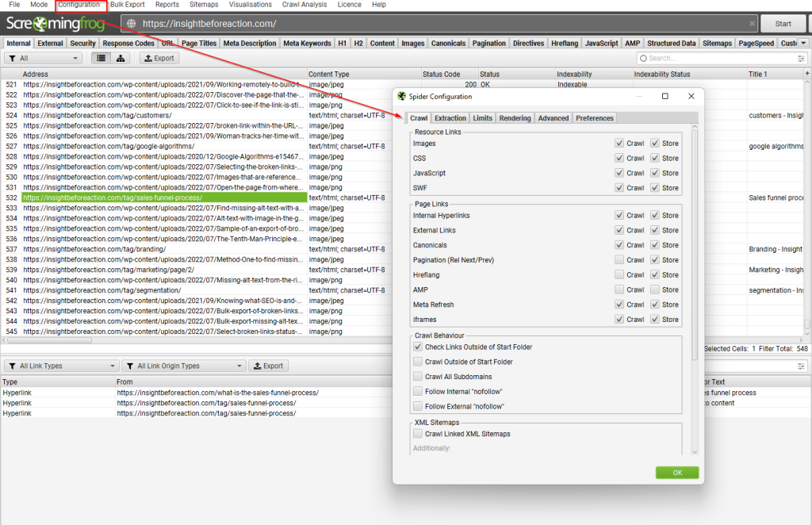Toggle CSS Store checkbox
The height and width of the screenshot is (525, 812).
point(655,158)
